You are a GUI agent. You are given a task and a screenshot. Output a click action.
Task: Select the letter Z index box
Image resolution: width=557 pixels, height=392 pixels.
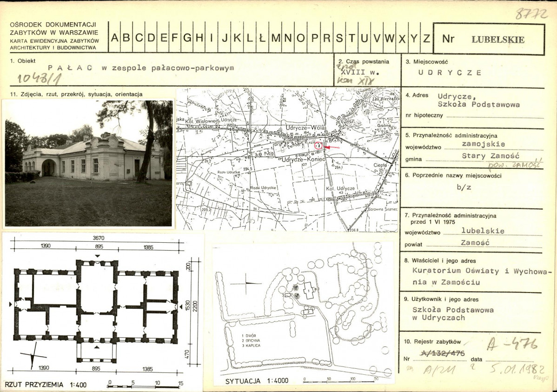[426, 38]
